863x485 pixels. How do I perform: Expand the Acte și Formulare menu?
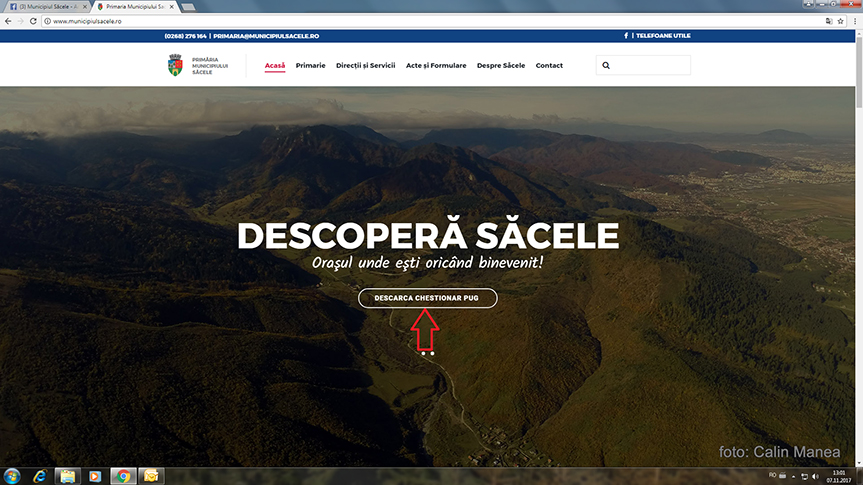point(436,66)
